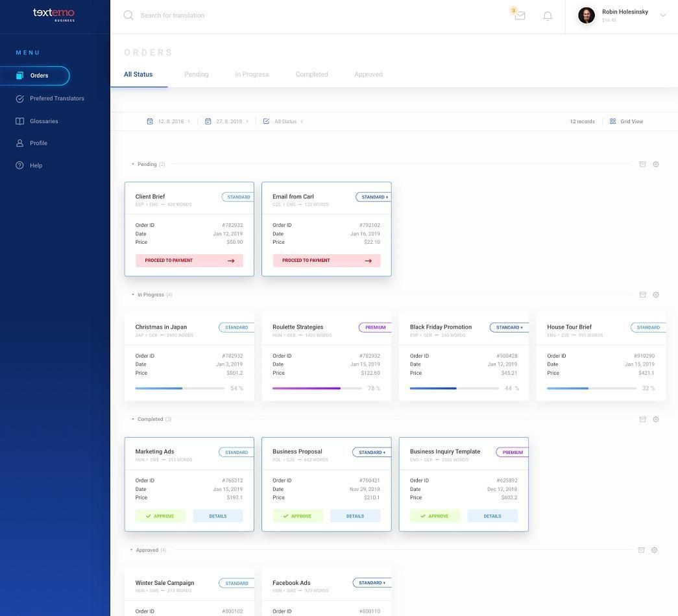Click archive icon in Approved section
This screenshot has height=616, width=678.
click(641, 550)
